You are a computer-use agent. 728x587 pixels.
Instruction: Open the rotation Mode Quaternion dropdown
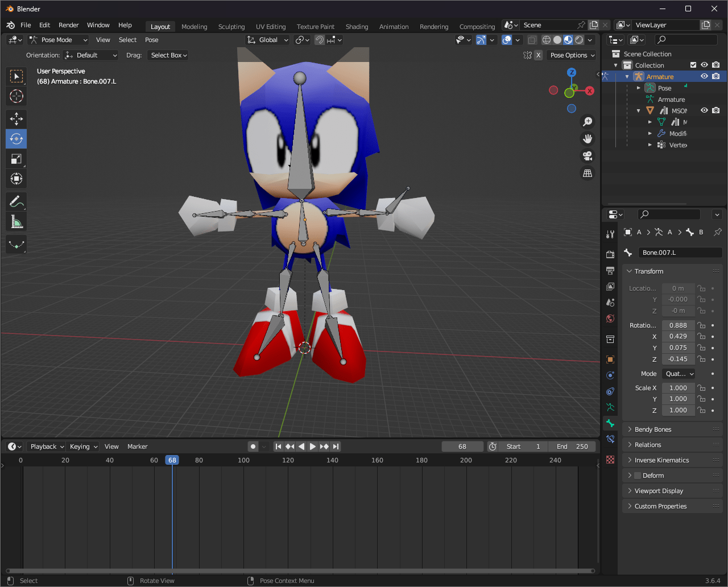[x=679, y=374]
